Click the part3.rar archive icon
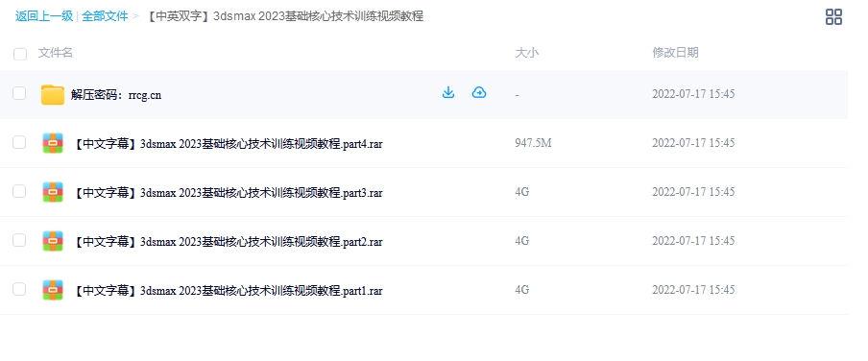This screenshot has width=868, height=361. click(x=53, y=192)
